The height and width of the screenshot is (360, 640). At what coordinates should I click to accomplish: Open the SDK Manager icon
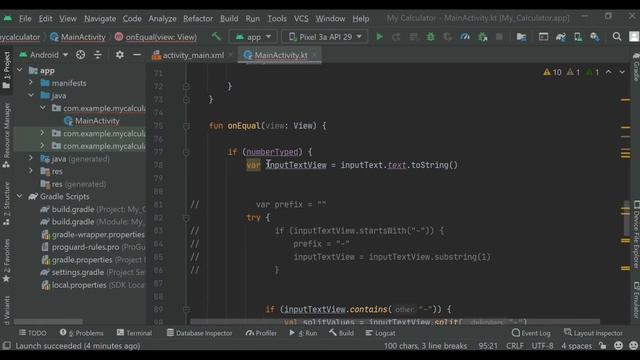coord(595,37)
